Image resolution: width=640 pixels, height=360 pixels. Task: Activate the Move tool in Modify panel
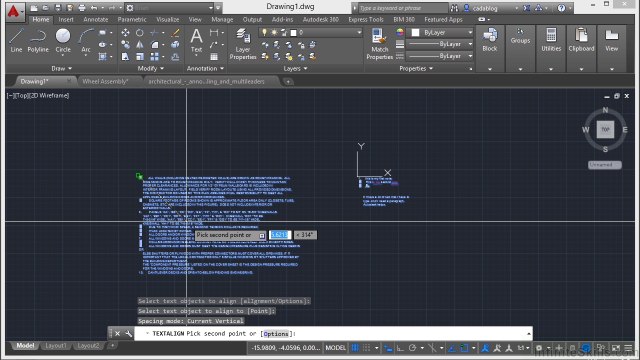click(x=125, y=33)
